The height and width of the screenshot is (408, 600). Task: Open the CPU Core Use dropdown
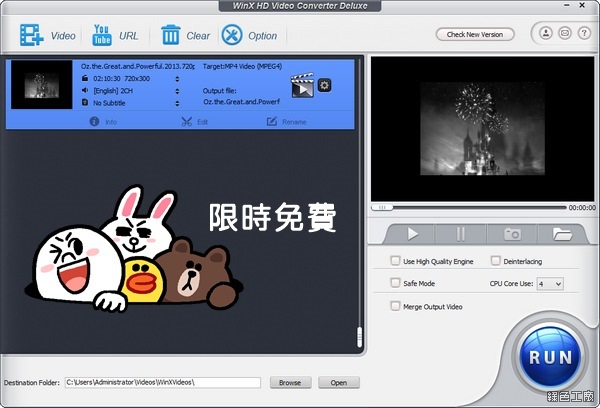(550, 284)
